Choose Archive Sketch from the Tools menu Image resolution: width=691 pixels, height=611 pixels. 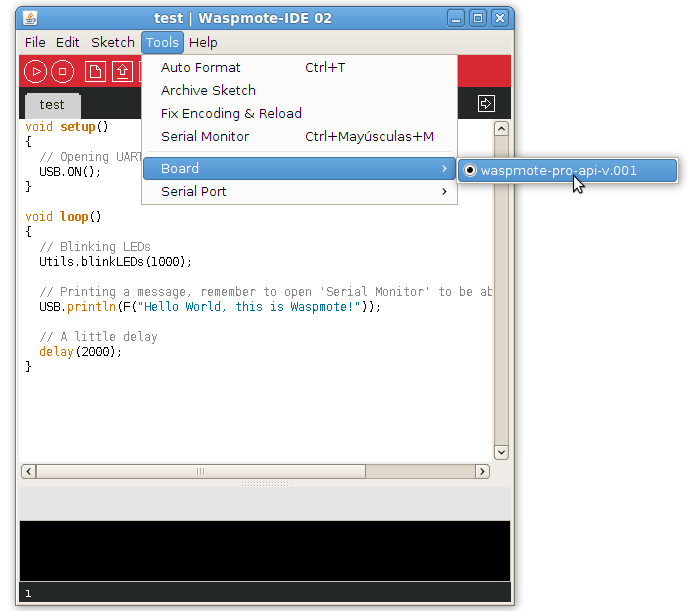pos(299,90)
